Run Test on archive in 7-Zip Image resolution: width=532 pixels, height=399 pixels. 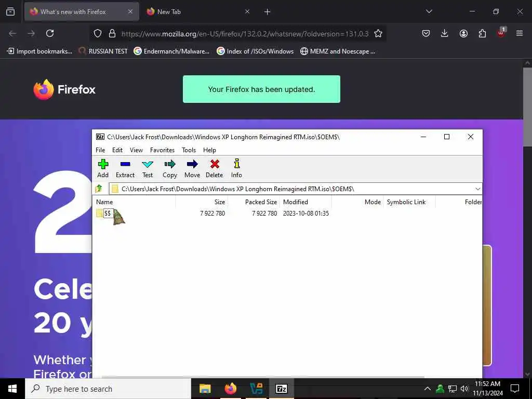[148, 169]
